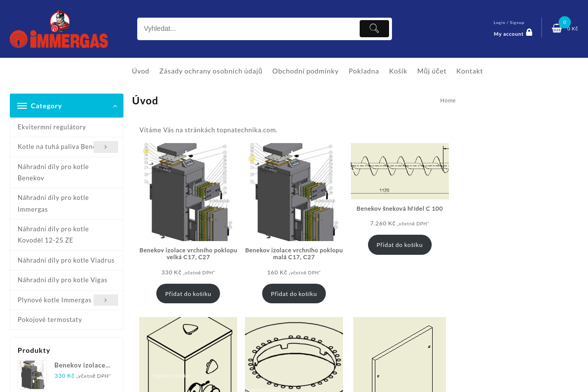The height and width of the screenshot is (392, 588).
Task: Click Login / Signup link
Action: coord(509,23)
